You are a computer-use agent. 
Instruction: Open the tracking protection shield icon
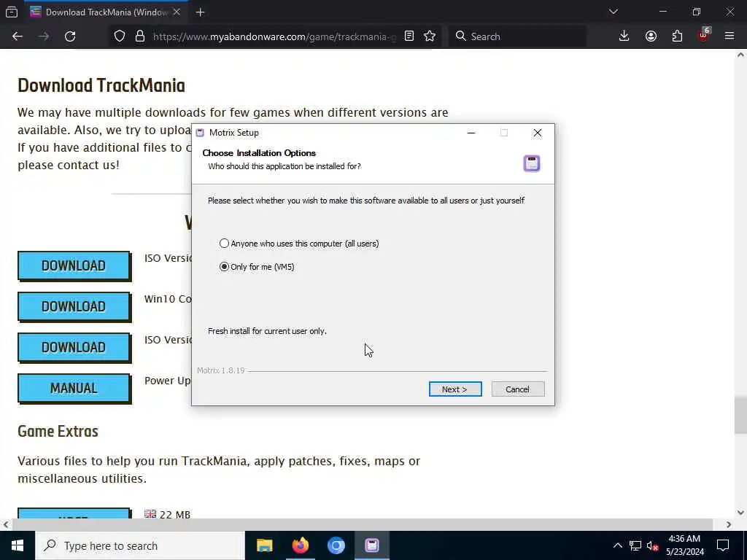click(x=120, y=36)
